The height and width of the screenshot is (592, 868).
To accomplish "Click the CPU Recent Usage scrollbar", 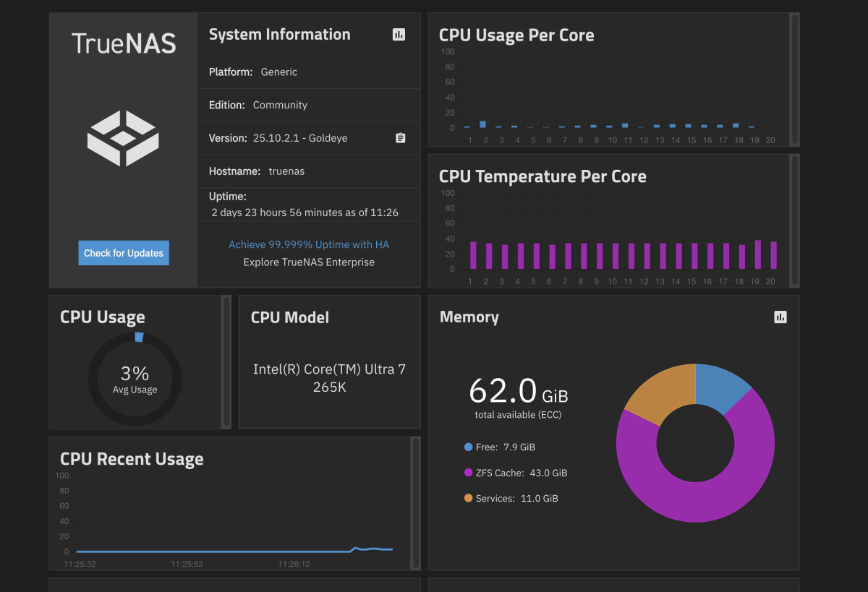I will click(415, 502).
